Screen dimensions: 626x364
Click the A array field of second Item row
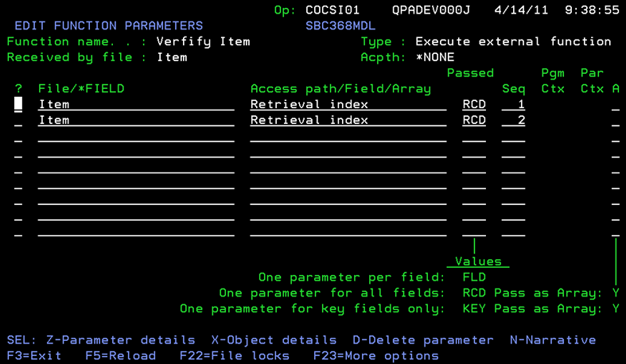[616, 120]
